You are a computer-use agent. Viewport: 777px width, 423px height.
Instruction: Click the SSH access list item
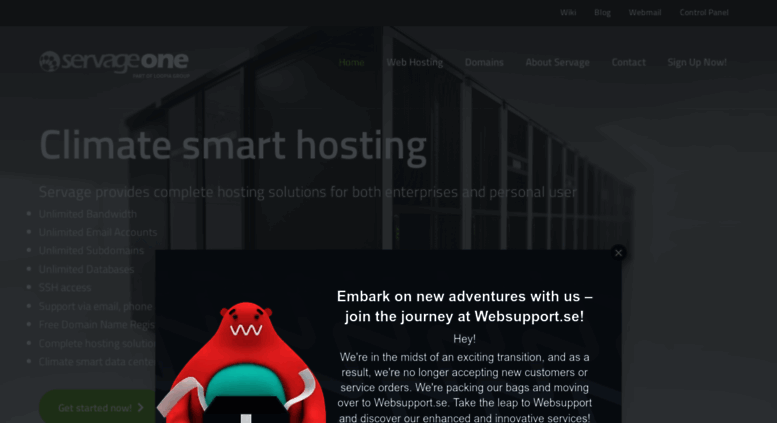point(65,288)
